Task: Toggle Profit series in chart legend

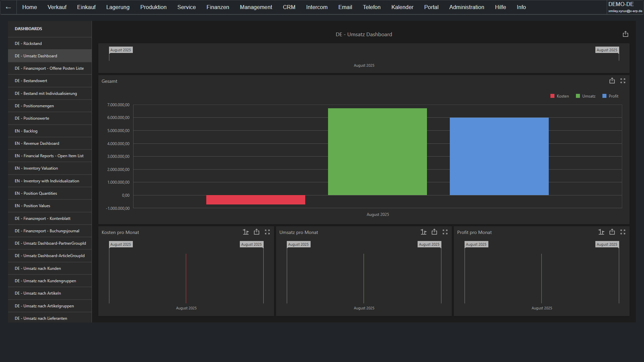Action: click(x=610, y=96)
